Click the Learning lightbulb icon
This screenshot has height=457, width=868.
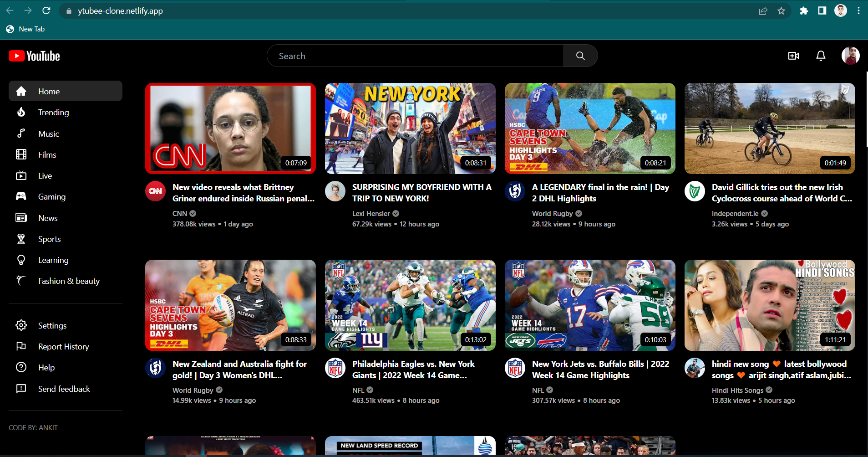tap(21, 260)
